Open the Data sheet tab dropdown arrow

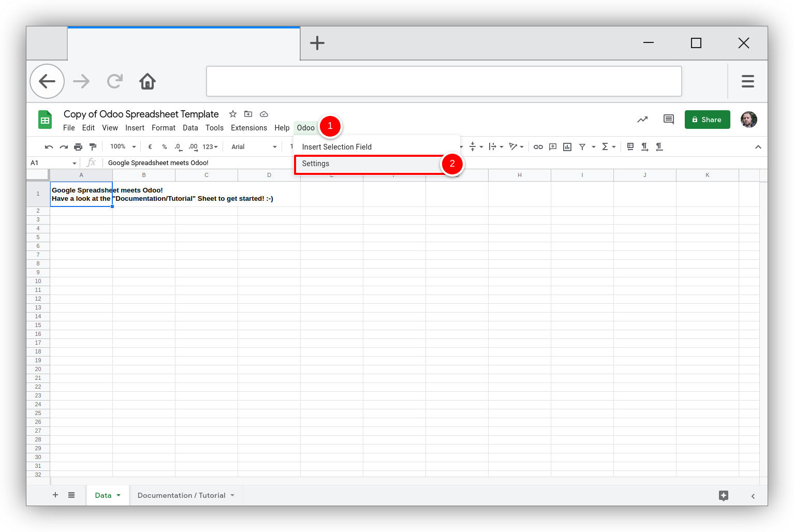click(119, 495)
